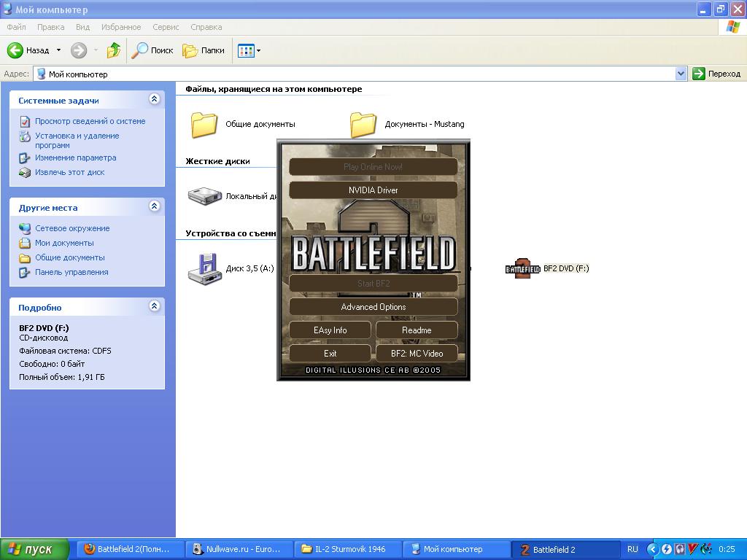Collapse the Подробно panel
Viewport: 747px width, 560px height.
tap(154, 306)
